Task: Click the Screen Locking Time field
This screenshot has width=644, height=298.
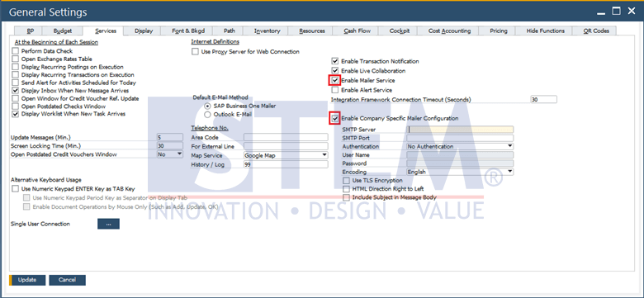Action: coord(170,146)
